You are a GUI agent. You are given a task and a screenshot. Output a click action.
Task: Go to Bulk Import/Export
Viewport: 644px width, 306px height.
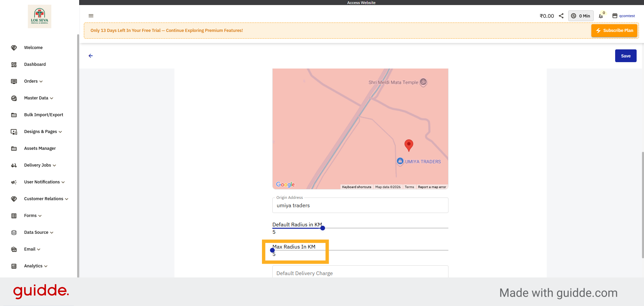pos(44,115)
